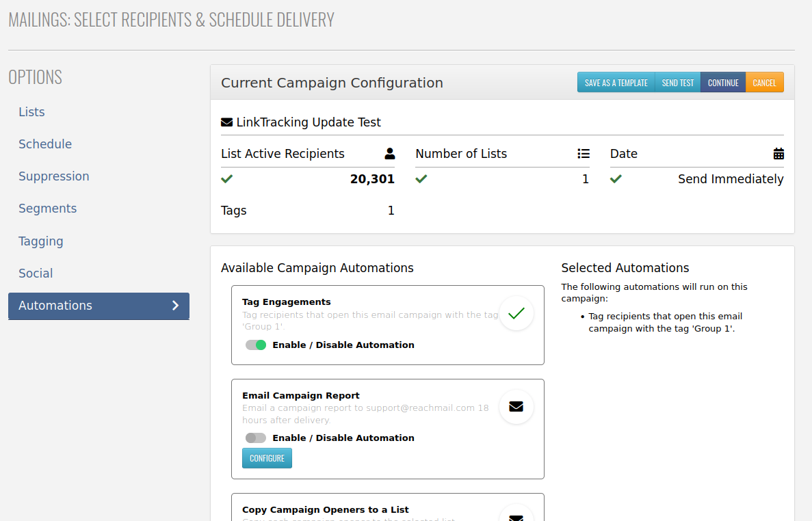Click the envelope icon beside LinkTracking Update Test
This screenshot has width=812, height=521.
[x=226, y=123]
